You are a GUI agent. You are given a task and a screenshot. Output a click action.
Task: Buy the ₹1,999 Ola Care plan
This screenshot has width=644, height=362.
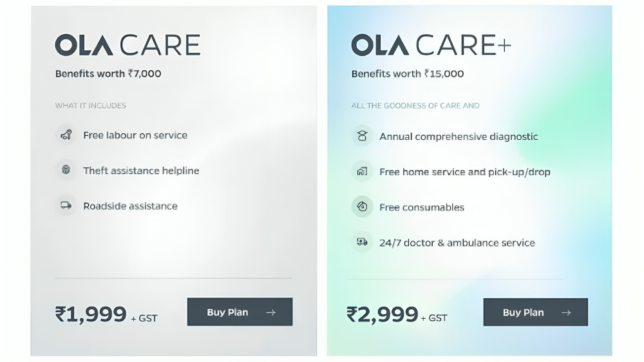click(x=240, y=312)
